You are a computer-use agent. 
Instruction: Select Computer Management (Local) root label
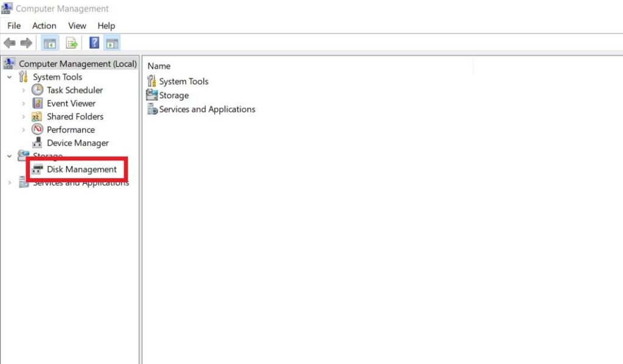pos(78,64)
